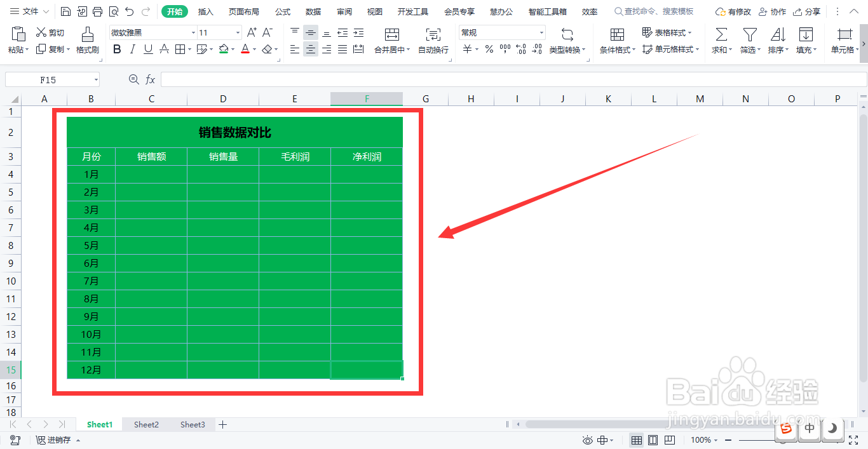This screenshot has height=449, width=868.
Task: Open the Data (数据) tab
Action: [313, 11]
